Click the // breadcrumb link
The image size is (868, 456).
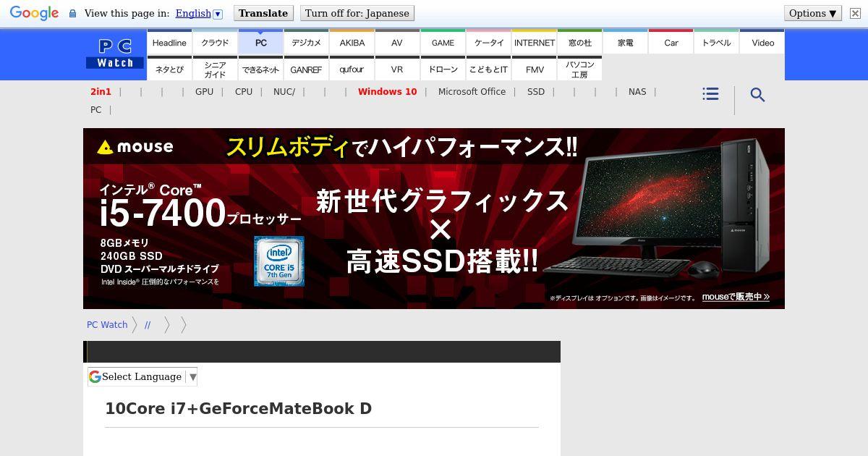click(148, 324)
